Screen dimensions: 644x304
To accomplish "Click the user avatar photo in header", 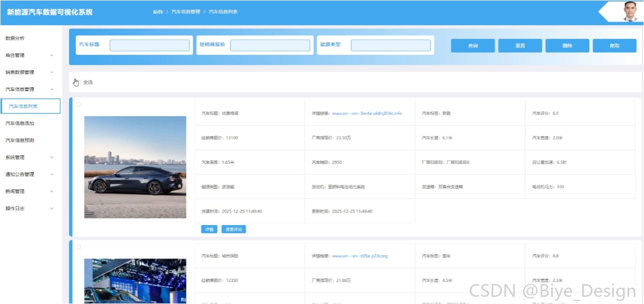I will 630,11.
